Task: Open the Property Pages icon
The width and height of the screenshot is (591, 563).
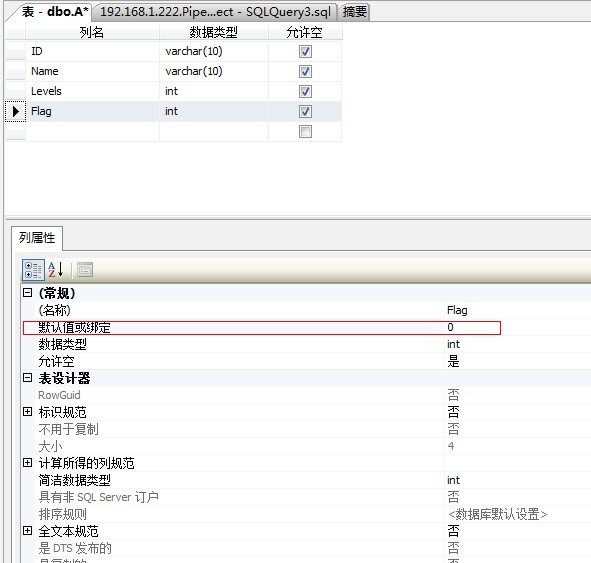Action: pyautogui.click(x=85, y=270)
